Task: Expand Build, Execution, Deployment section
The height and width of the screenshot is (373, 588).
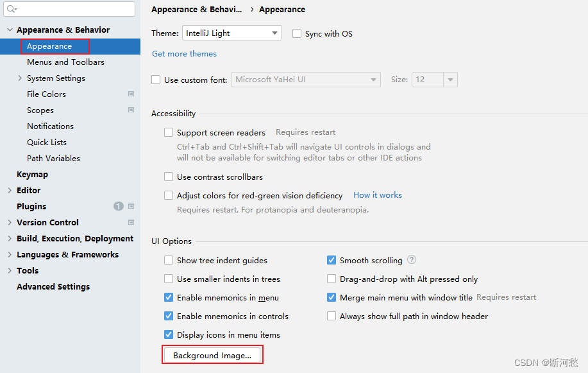Action: click(x=10, y=239)
